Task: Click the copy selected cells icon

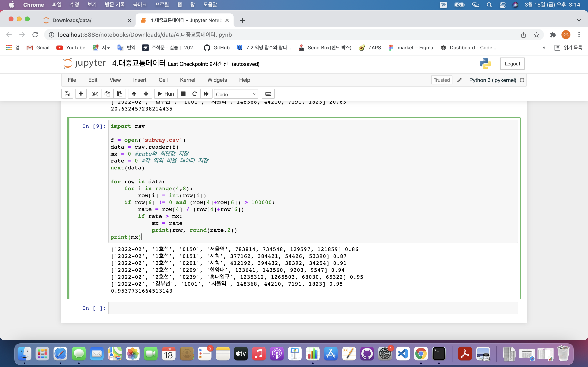Action: [x=107, y=94]
